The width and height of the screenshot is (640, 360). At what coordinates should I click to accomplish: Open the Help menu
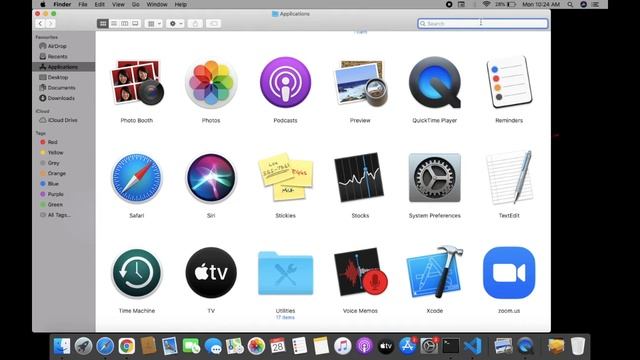click(180, 4)
